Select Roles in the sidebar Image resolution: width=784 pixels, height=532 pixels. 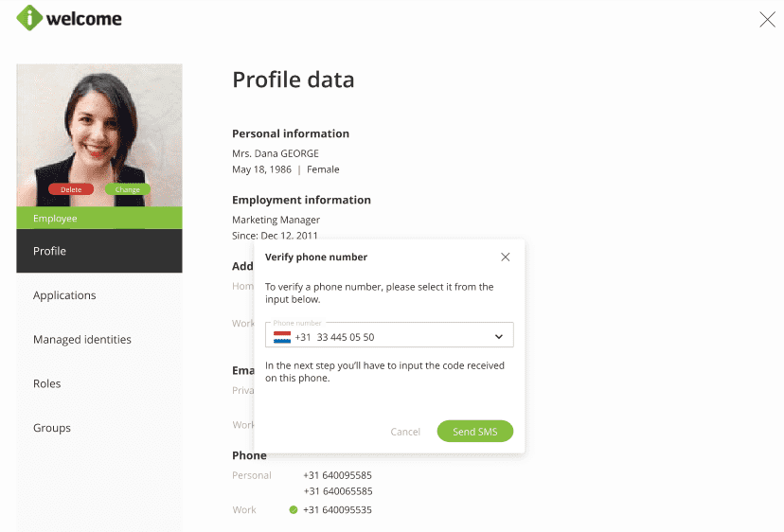[47, 383]
